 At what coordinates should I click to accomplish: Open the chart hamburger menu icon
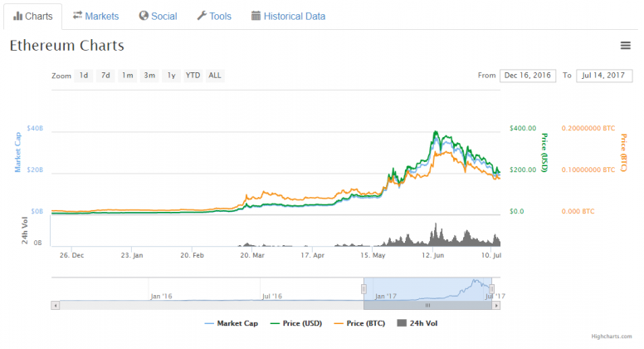pos(625,46)
